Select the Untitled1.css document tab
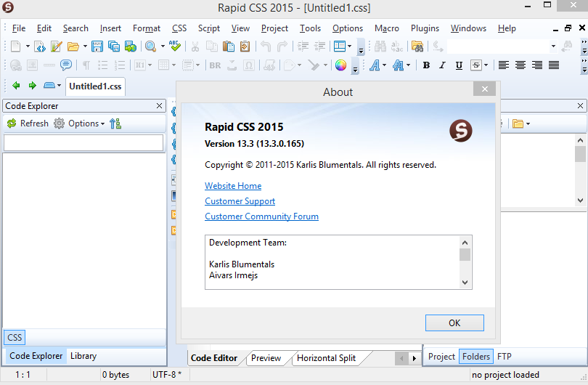 (x=95, y=86)
